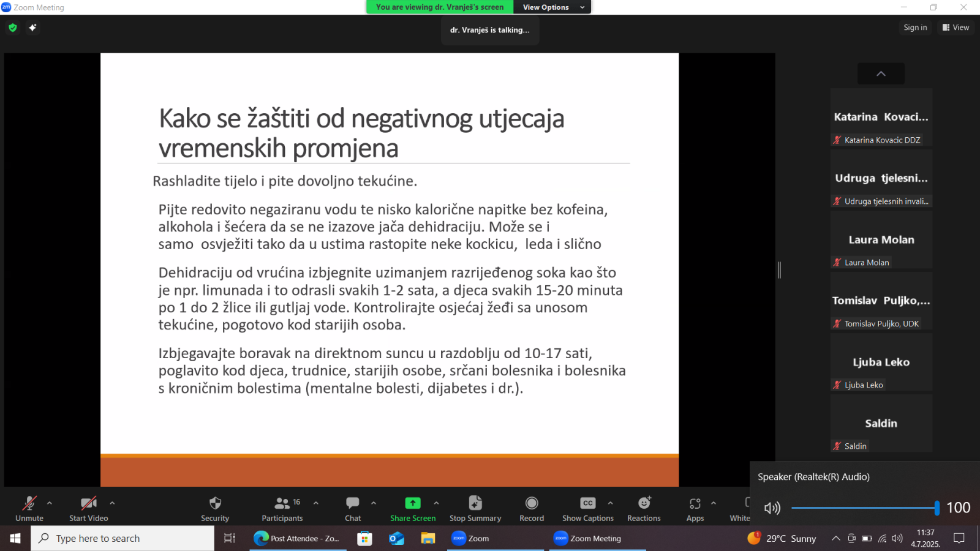
Task: Open the clock showing 11:37
Action: click(x=925, y=538)
